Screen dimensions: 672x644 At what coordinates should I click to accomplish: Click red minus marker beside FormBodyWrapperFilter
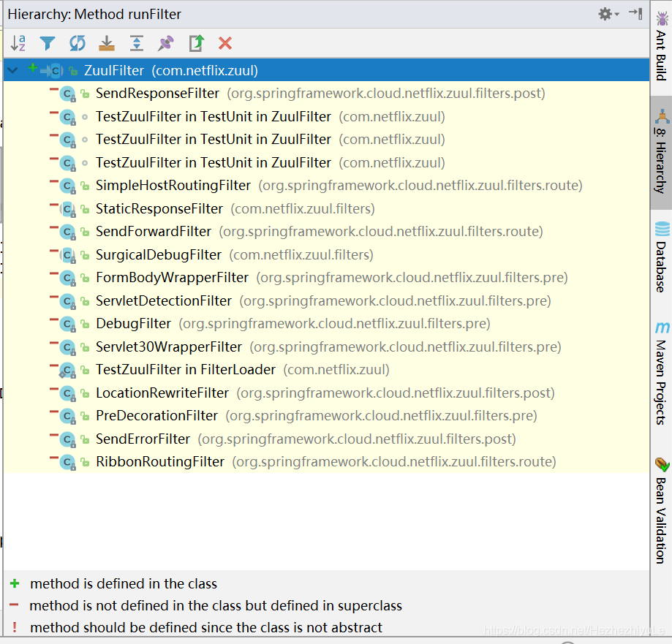[x=54, y=274]
